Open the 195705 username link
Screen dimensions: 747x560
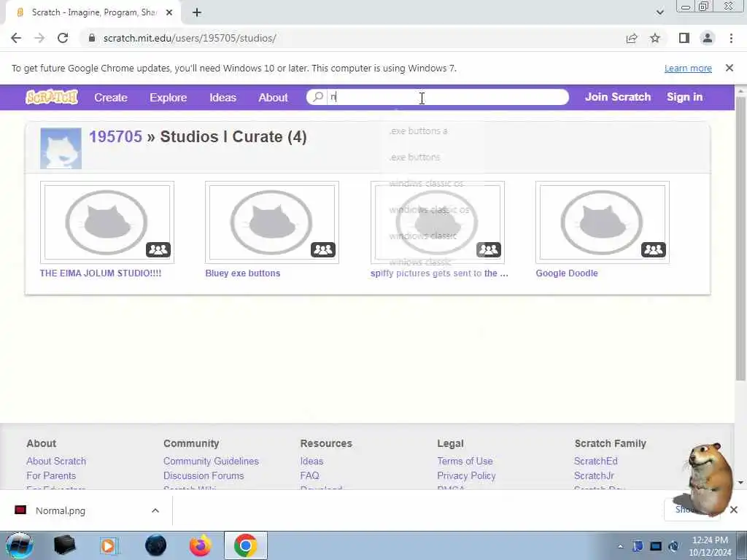pyautogui.click(x=115, y=136)
